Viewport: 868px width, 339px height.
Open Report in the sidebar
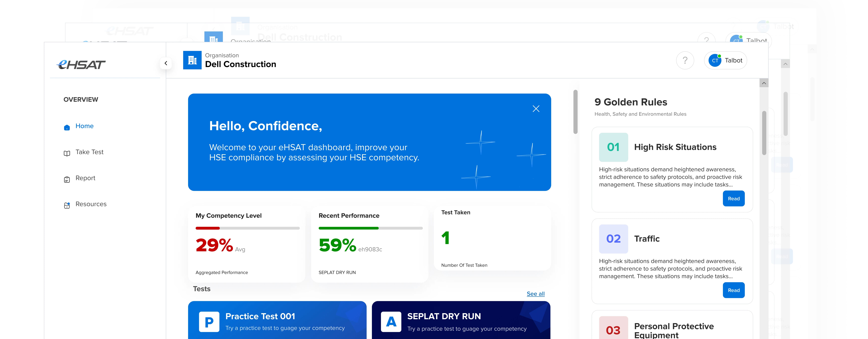coord(85,178)
